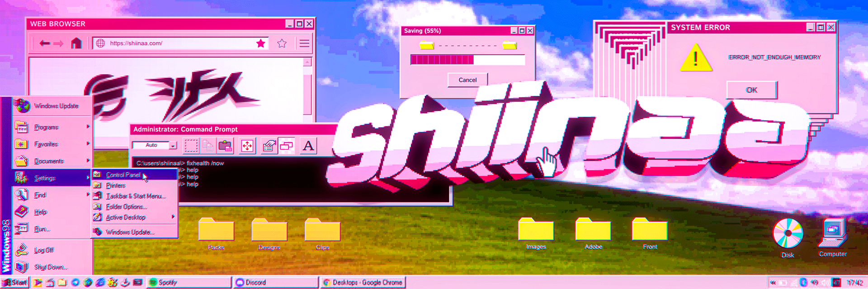
Task: Select the Packs desktop folder
Action: click(216, 233)
